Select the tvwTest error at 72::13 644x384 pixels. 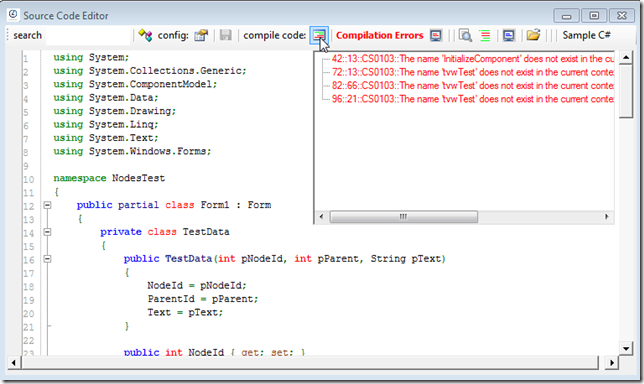click(473, 72)
